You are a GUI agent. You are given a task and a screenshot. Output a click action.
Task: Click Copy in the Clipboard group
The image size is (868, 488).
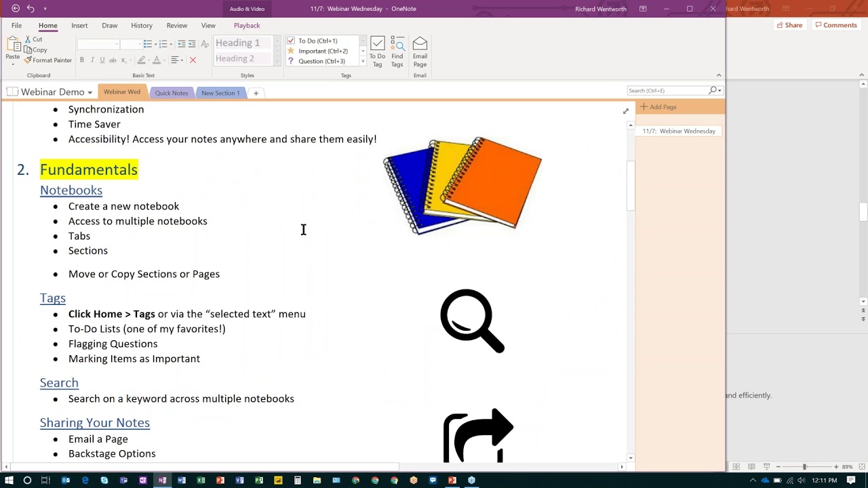point(35,49)
